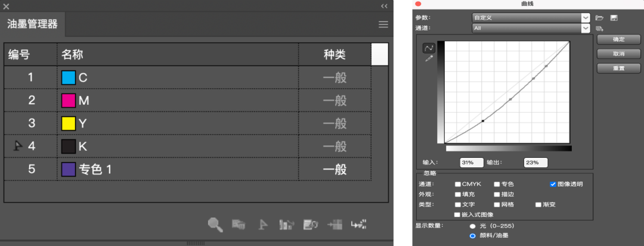Click the black K ink swatch
The height and width of the screenshot is (246, 644).
[x=68, y=147]
